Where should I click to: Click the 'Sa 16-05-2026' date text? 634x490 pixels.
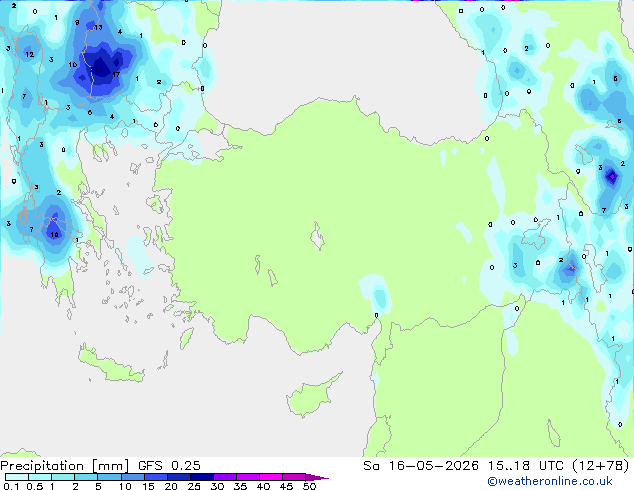tap(421, 466)
